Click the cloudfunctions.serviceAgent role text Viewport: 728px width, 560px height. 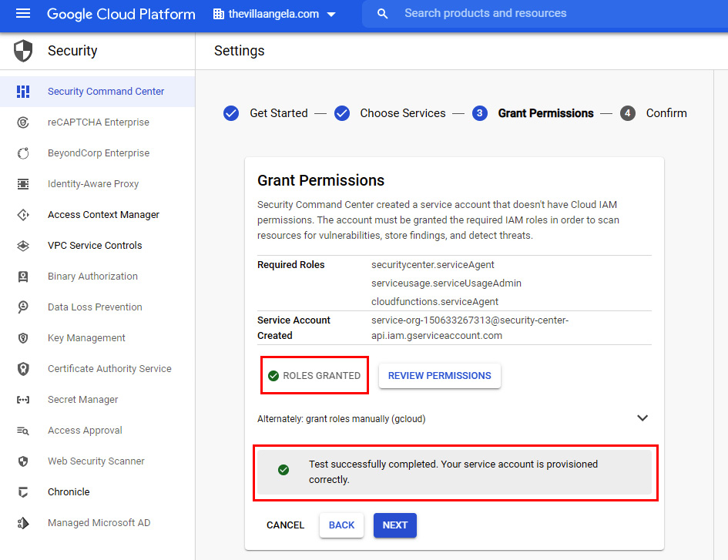click(x=434, y=302)
